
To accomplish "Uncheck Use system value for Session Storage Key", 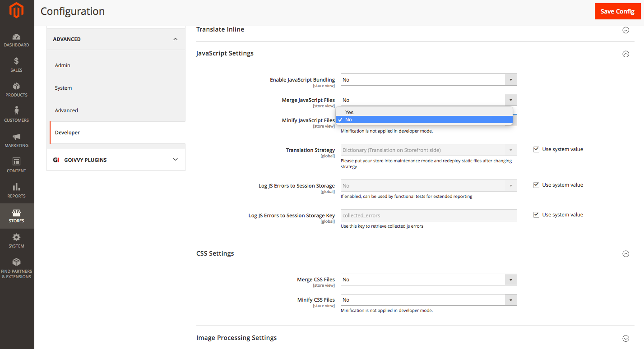I will tap(537, 215).
